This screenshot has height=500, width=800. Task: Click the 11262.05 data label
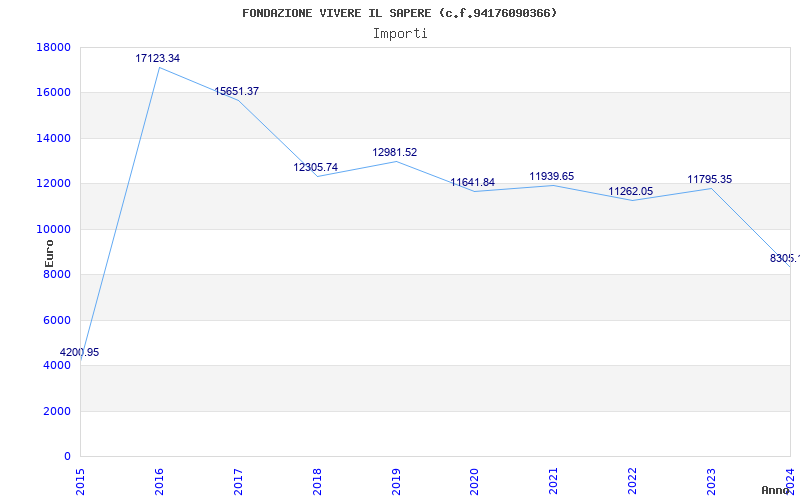click(631, 192)
